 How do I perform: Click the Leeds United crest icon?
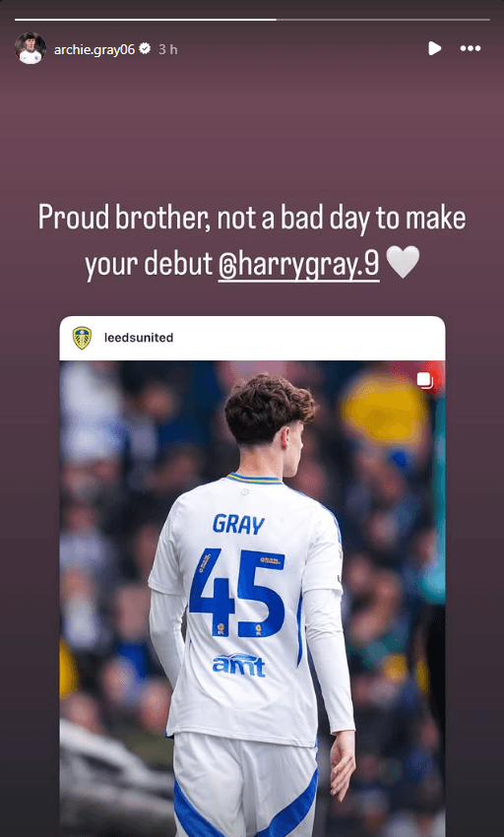pos(83,338)
